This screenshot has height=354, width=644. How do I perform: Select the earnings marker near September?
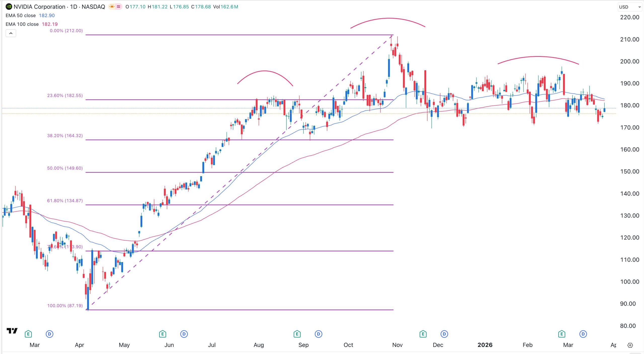(297, 334)
